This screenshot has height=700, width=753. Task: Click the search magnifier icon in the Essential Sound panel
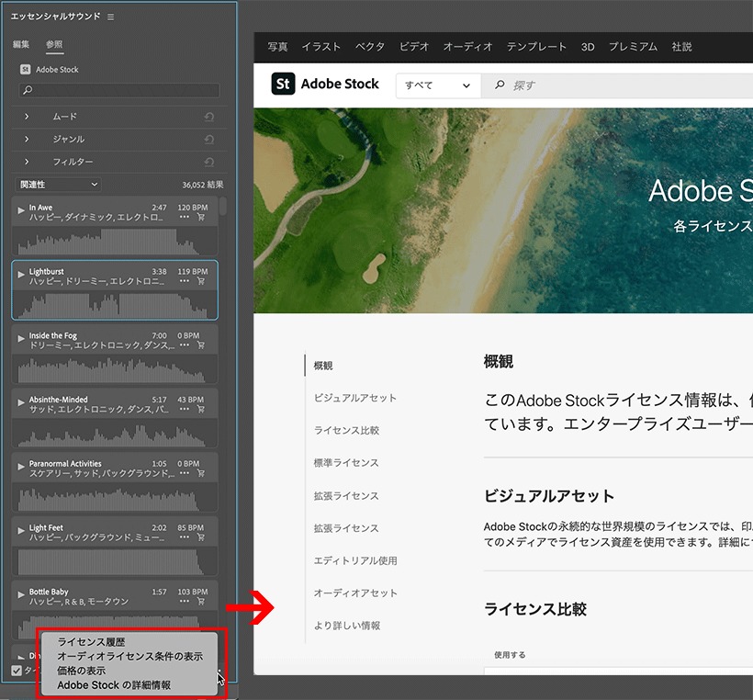[28, 90]
